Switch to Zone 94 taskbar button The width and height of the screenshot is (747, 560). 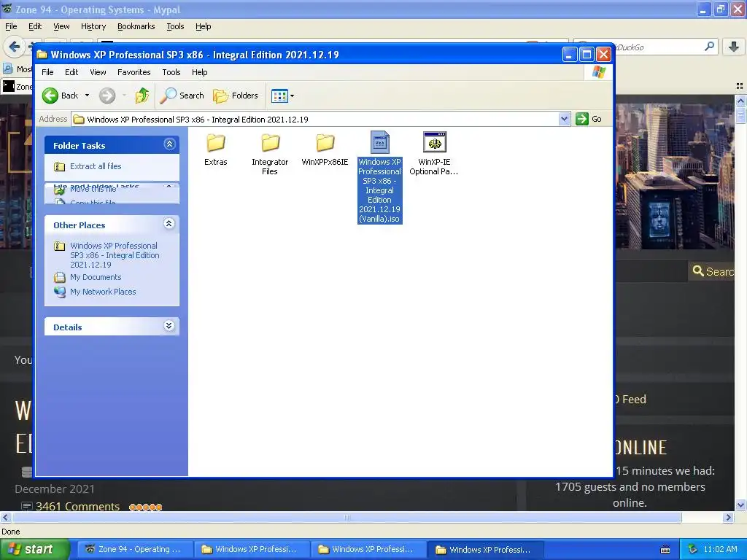click(x=134, y=549)
